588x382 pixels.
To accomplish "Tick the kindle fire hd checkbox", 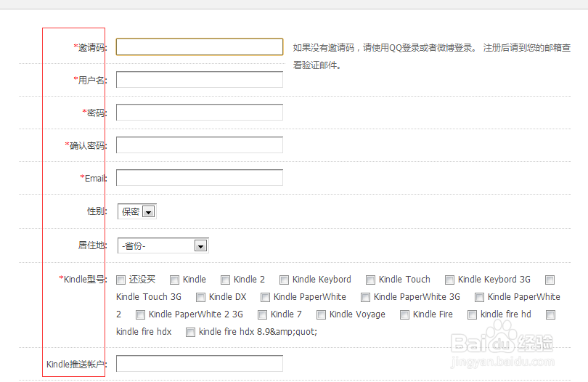I will pyautogui.click(x=472, y=314).
